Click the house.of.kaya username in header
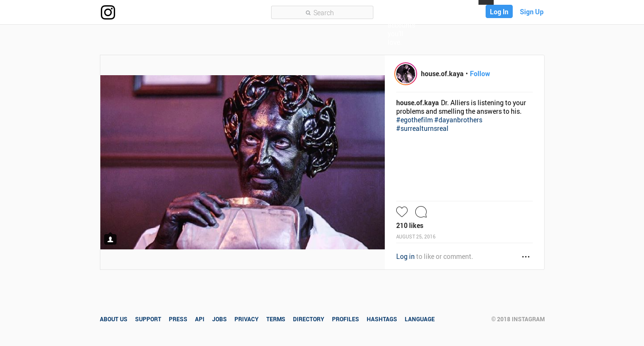The image size is (644, 346). tap(442, 74)
